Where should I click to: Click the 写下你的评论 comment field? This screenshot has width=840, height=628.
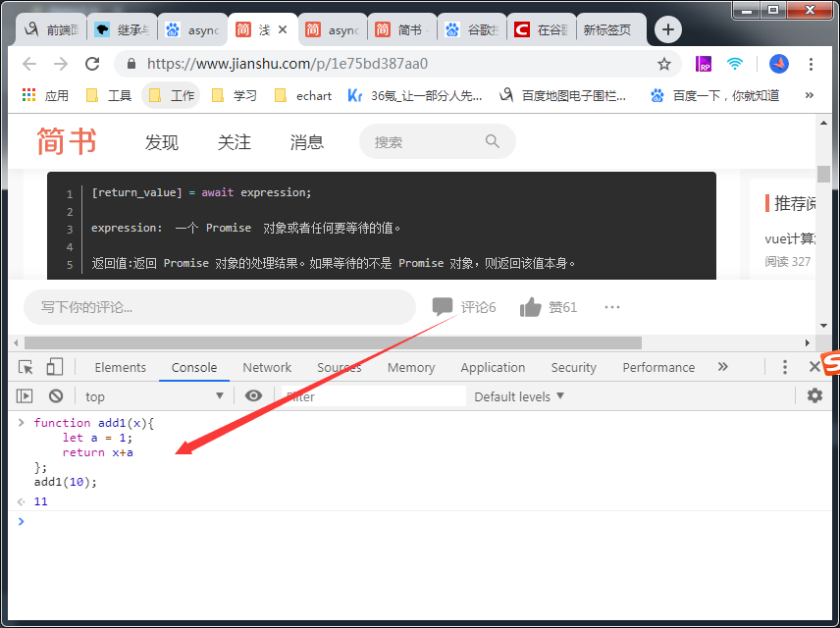click(x=220, y=307)
